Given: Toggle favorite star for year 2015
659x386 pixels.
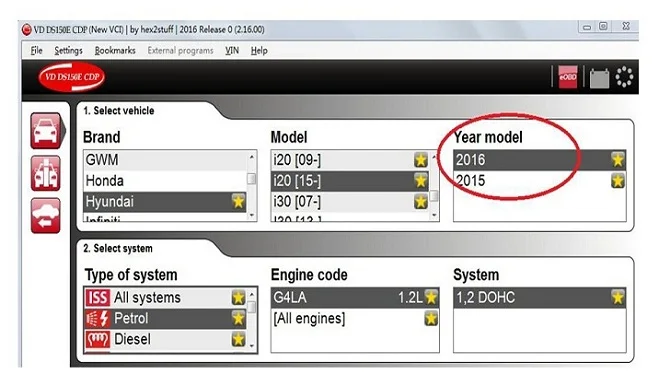Looking at the screenshot, I should pyautogui.click(x=618, y=181).
